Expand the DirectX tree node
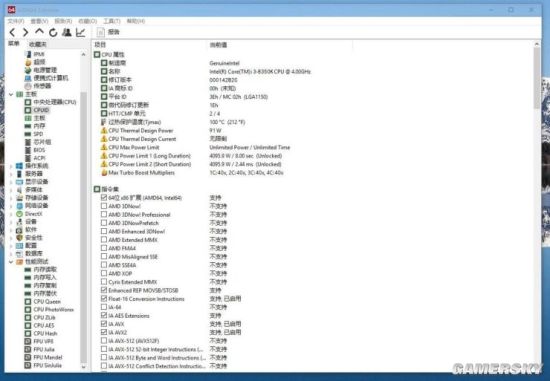The height and width of the screenshot is (381, 550). (x=11, y=214)
